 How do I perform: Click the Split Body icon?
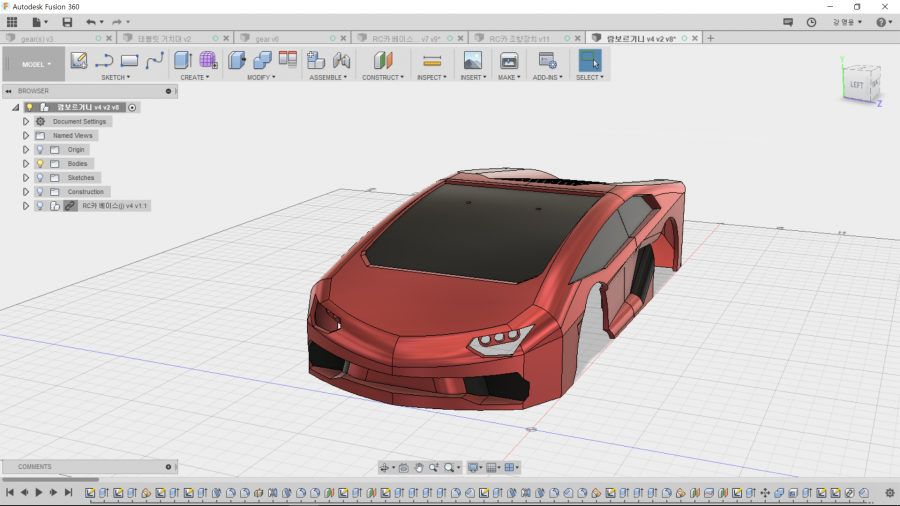(288, 60)
